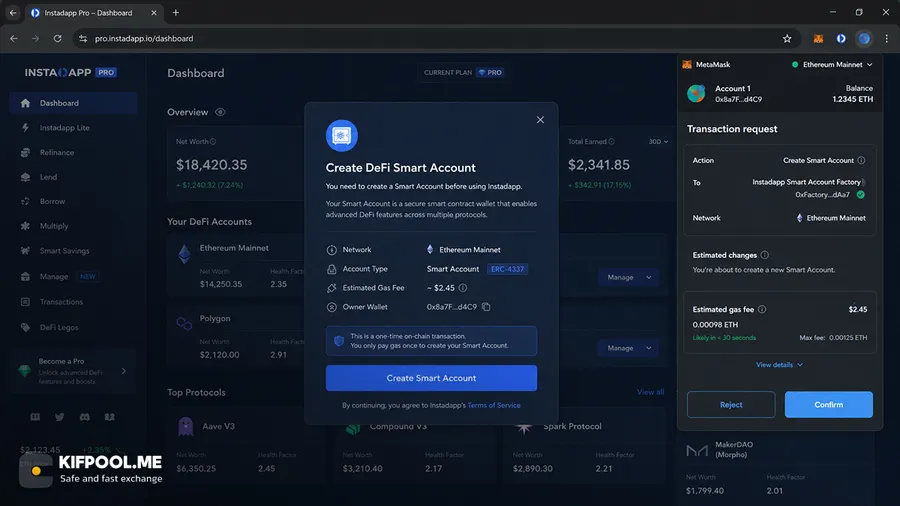Open Instadapp extension in browser toolbar

(x=841, y=39)
